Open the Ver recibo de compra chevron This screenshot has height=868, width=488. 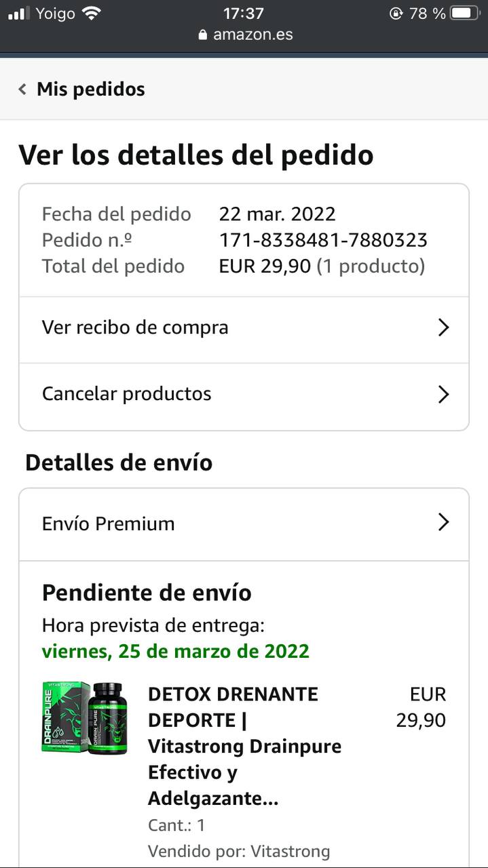click(x=443, y=328)
